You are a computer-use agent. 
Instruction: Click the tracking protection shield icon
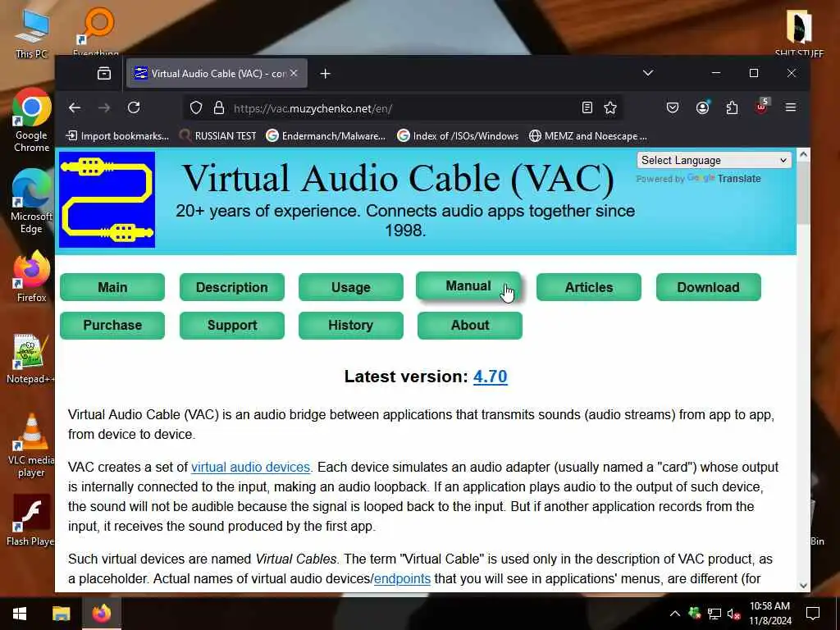coord(196,108)
